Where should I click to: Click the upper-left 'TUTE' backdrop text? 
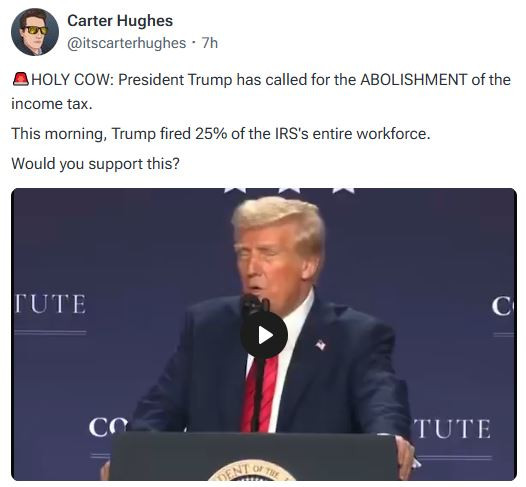click(50, 304)
